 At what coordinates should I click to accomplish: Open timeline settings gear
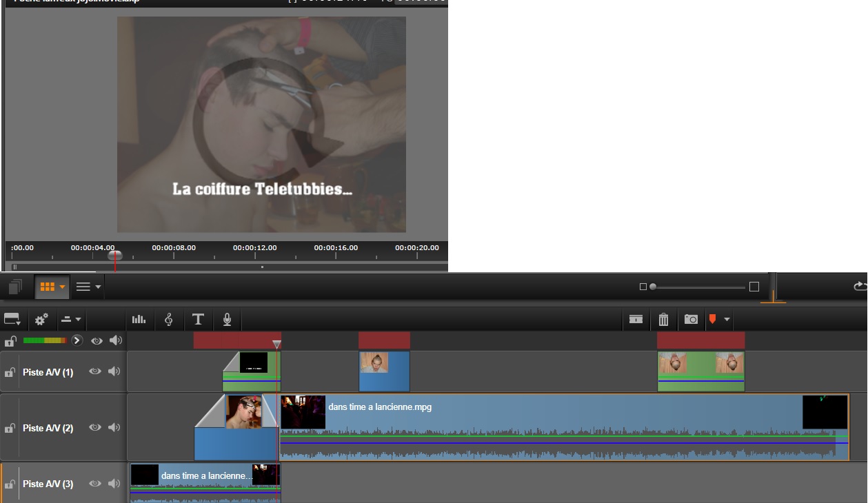[41, 319]
